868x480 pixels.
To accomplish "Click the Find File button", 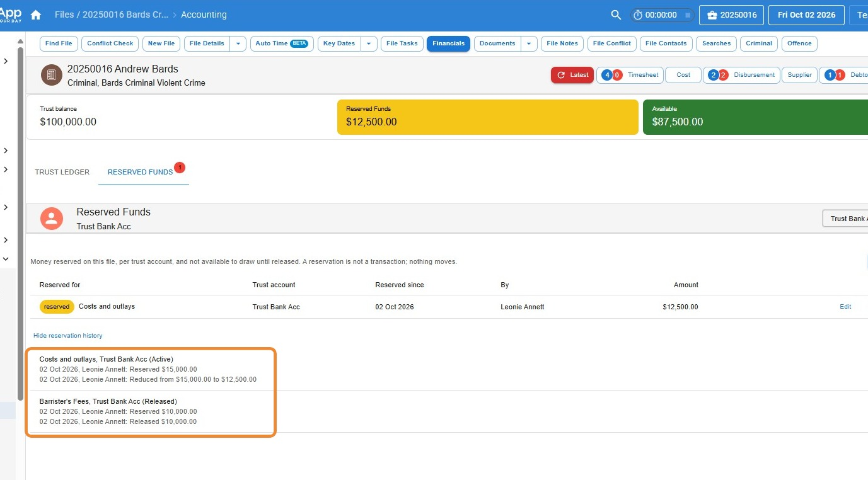I will tap(59, 43).
